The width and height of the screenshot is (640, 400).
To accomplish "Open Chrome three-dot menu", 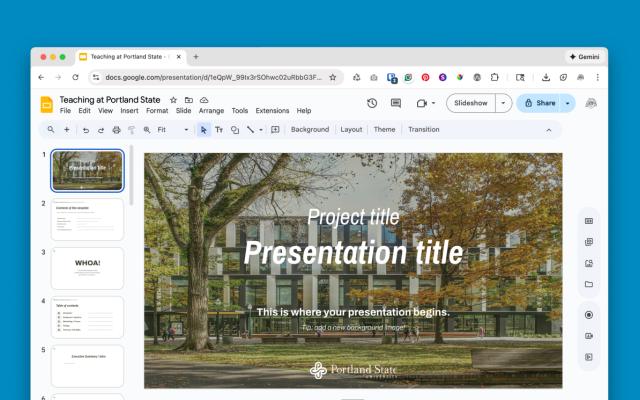I will (598, 77).
